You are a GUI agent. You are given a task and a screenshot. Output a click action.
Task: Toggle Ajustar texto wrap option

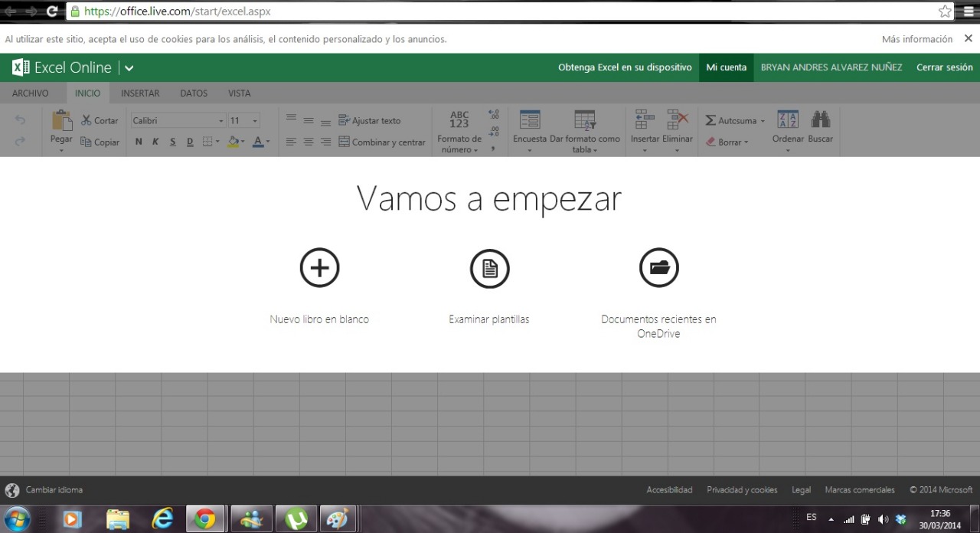point(370,120)
